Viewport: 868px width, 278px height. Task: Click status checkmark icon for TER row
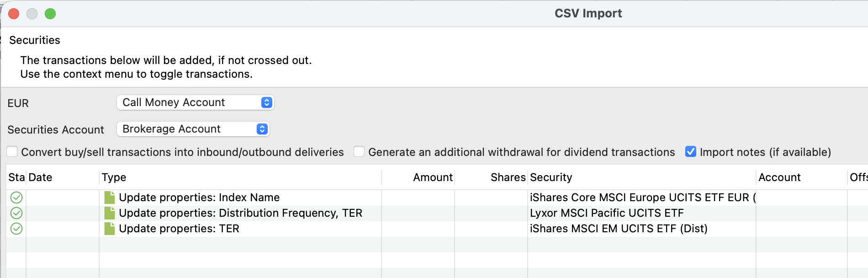pos(16,229)
